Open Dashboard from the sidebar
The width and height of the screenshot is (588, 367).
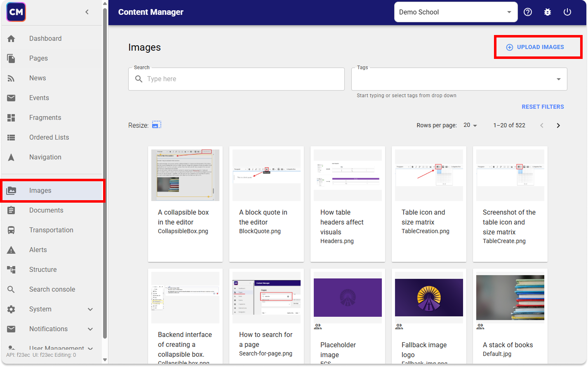pyautogui.click(x=45, y=39)
